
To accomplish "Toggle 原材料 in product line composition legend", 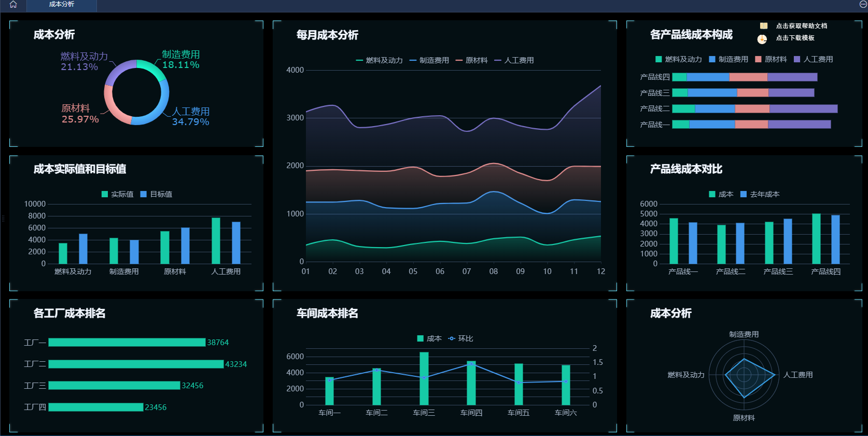I will [x=771, y=59].
